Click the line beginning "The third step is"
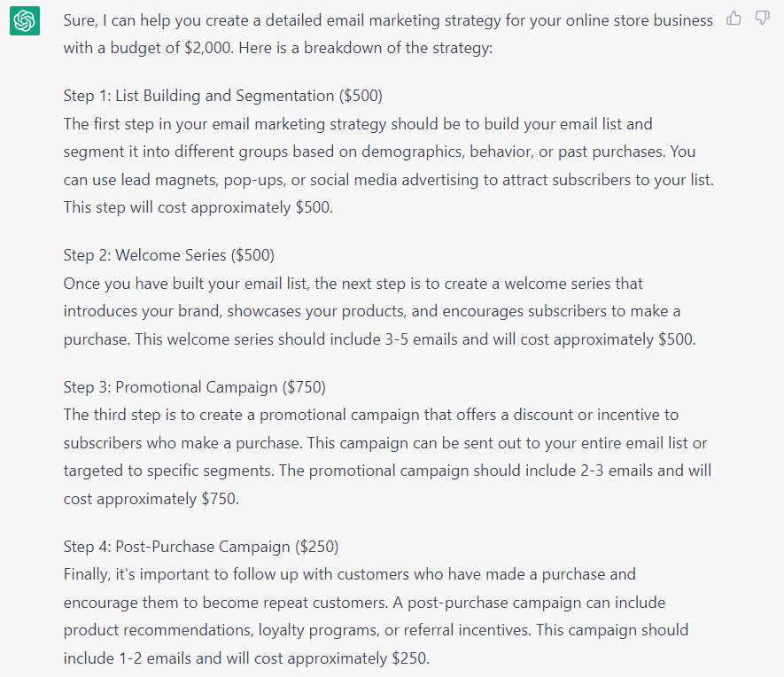The image size is (784, 677). pyautogui.click(x=370, y=415)
